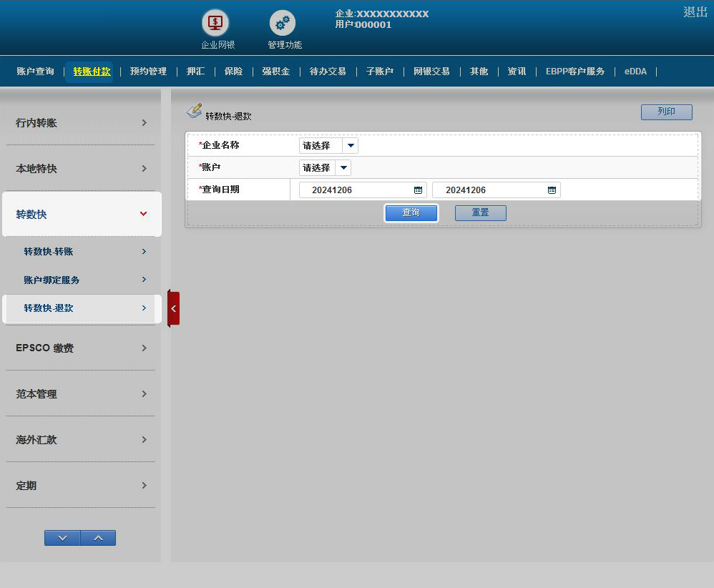Open 管理功能 gear icon

pyautogui.click(x=283, y=23)
